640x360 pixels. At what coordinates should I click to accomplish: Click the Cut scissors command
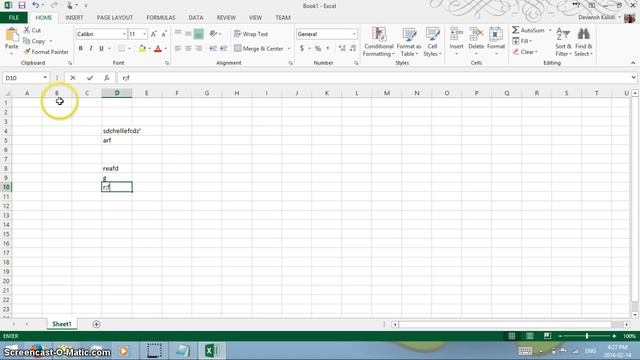click(x=32, y=30)
